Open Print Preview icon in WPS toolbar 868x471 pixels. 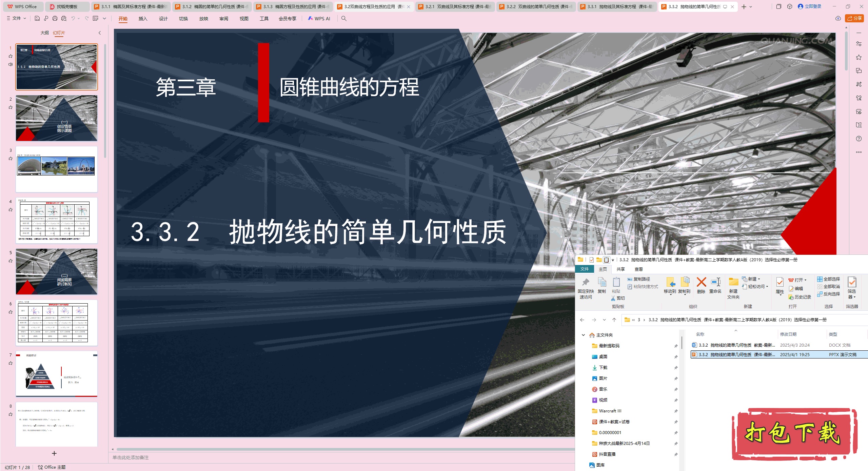coord(64,18)
